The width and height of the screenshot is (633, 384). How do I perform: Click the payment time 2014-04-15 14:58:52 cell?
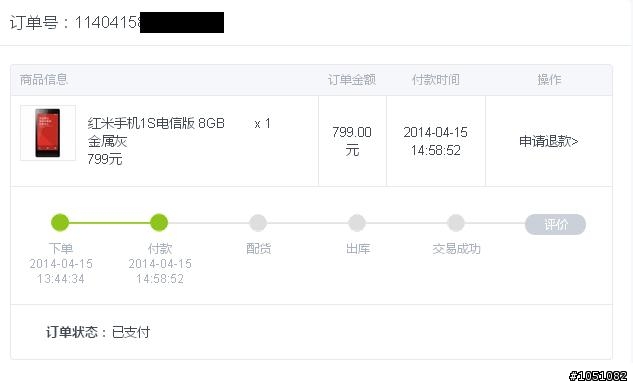pos(436,141)
